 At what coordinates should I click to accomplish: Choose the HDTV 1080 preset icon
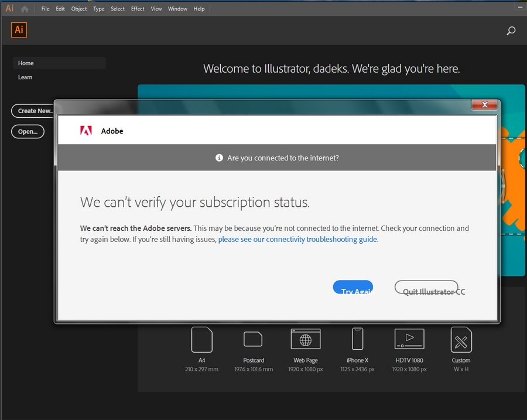(409, 339)
